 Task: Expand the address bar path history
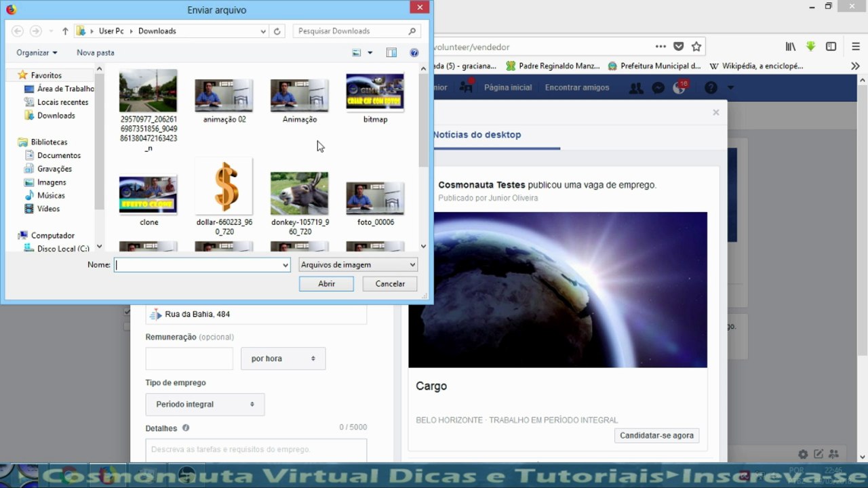263,31
